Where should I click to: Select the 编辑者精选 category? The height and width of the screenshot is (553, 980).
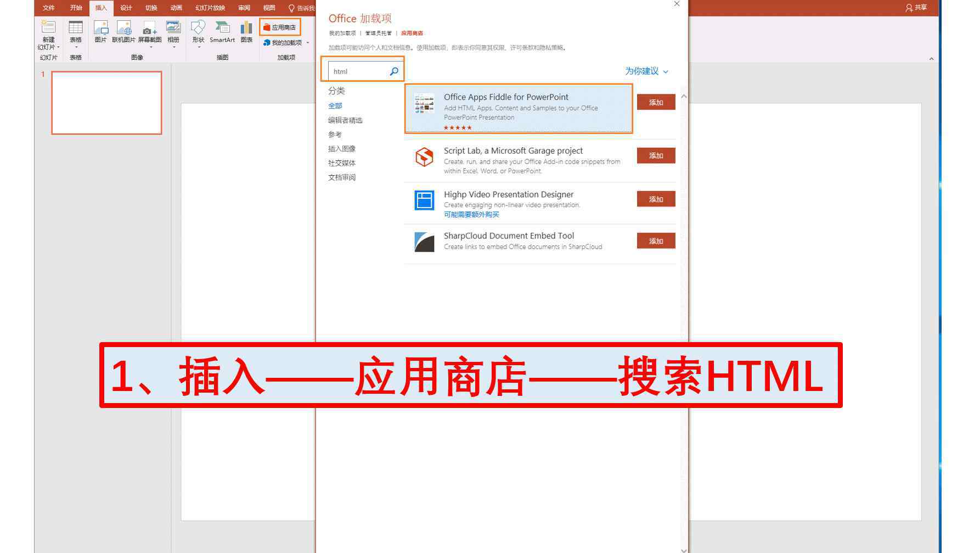tap(345, 120)
